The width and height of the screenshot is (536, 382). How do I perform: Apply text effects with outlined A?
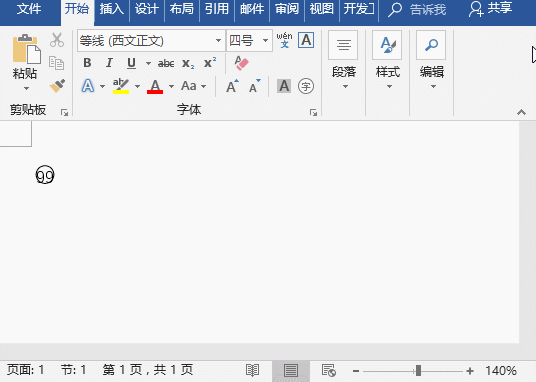click(x=88, y=86)
